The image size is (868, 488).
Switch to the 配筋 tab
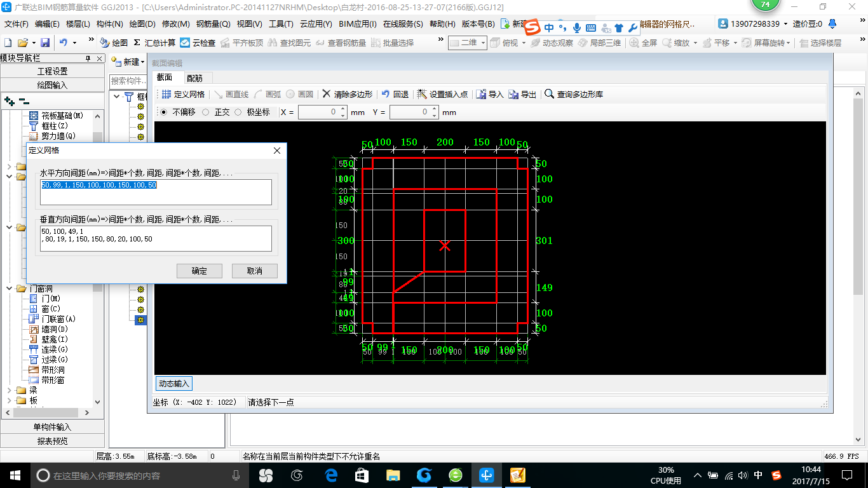pos(194,78)
